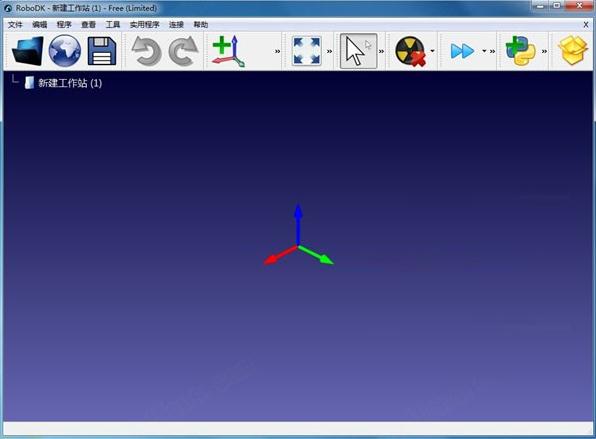
Task: Click the station document icon in the tree
Action: point(29,82)
